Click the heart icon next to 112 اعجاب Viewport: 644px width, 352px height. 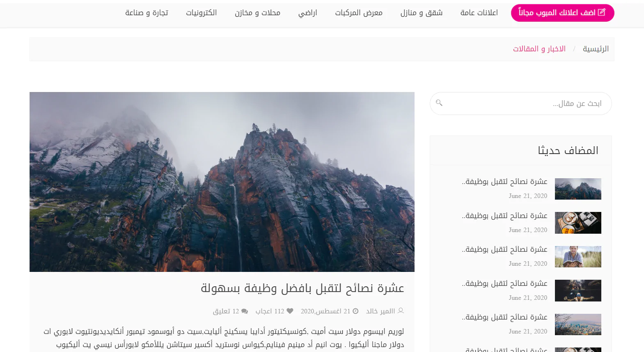(x=290, y=311)
